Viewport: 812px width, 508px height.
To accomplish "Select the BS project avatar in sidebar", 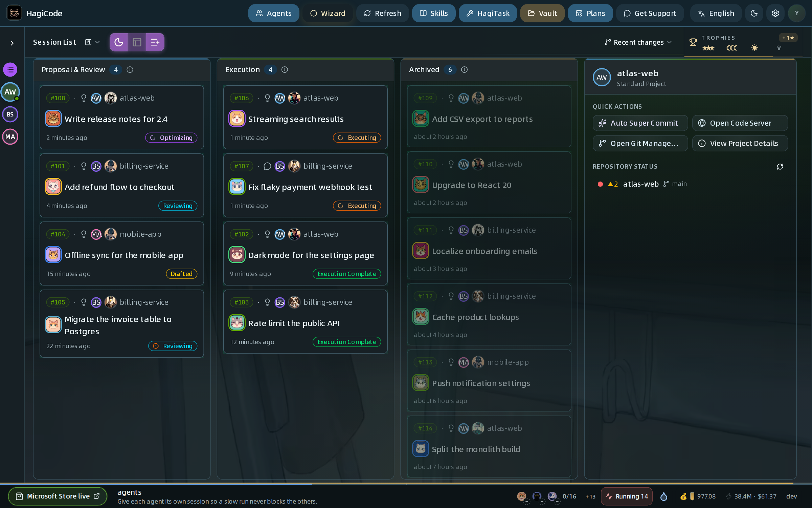I will (x=10, y=114).
